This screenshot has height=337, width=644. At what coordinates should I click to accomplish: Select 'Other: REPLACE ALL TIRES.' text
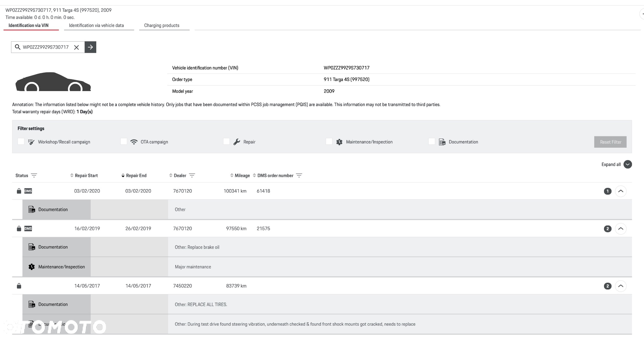(x=201, y=304)
